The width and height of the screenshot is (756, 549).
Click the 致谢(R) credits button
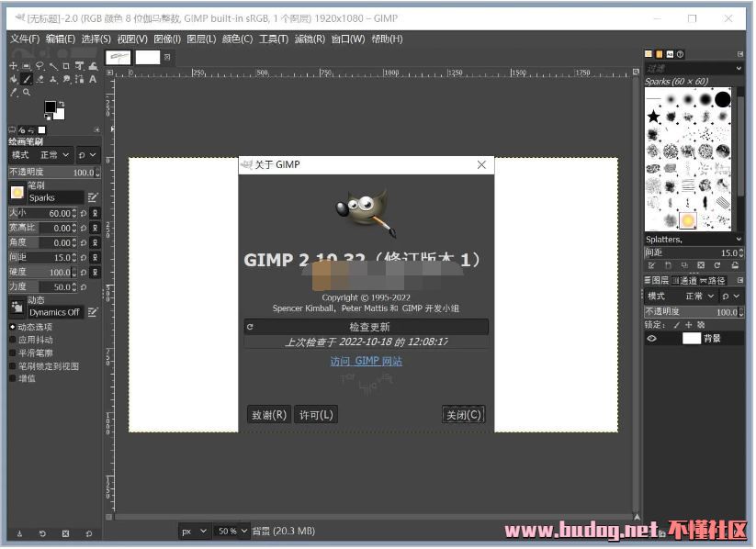(269, 415)
